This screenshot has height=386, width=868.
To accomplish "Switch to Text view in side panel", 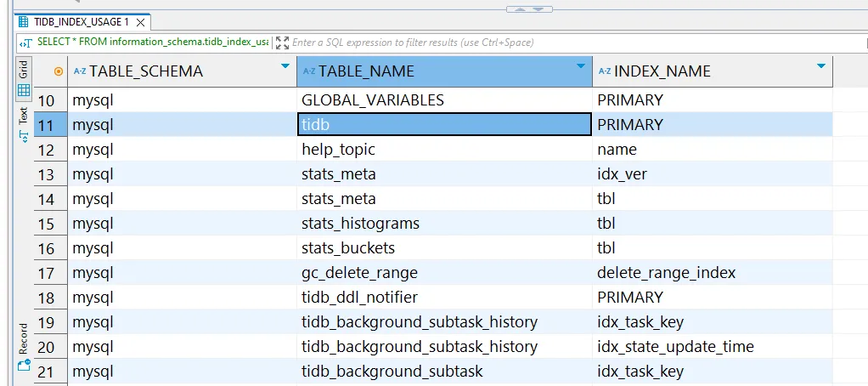I will tap(23, 120).
